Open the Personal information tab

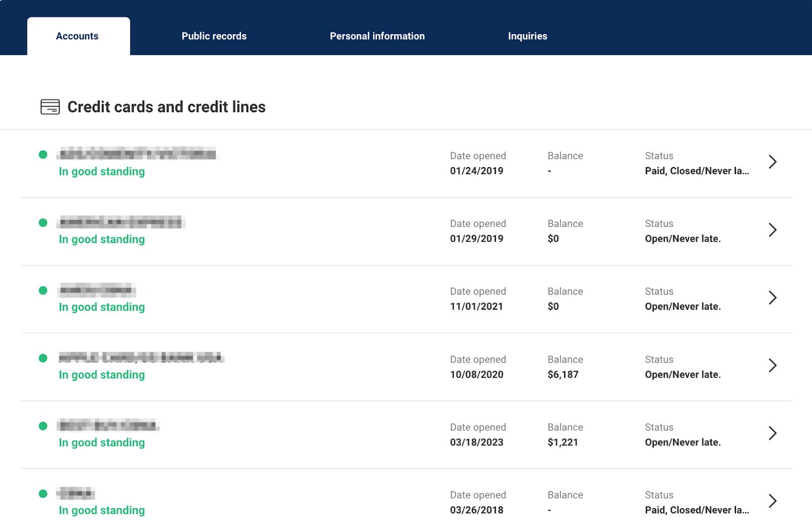pyautogui.click(x=377, y=36)
